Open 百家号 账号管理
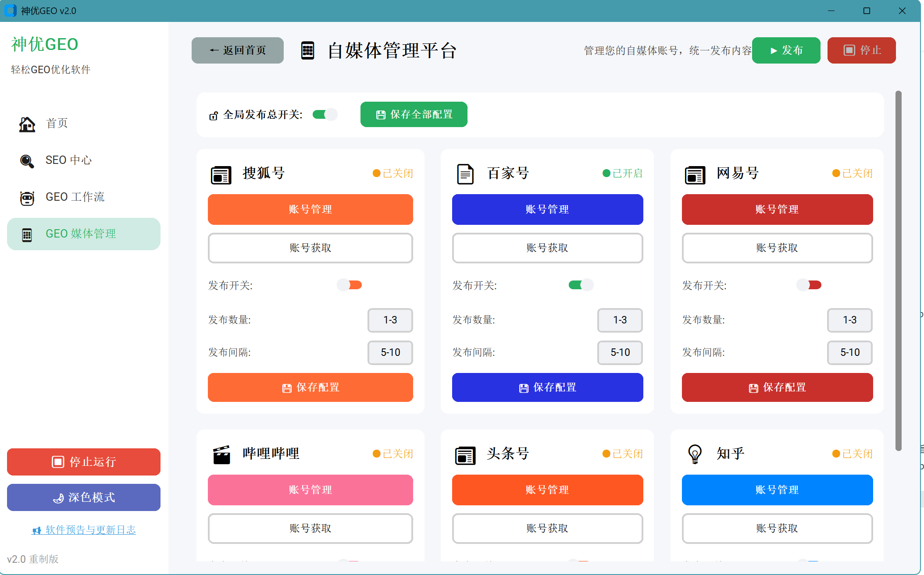This screenshot has width=924, height=575. 548,209
